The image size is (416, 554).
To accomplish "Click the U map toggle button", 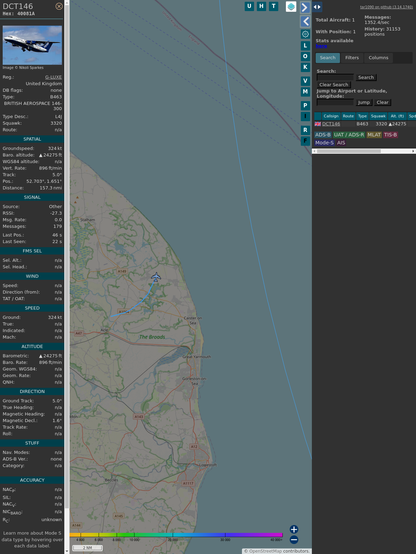I will (249, 6).
